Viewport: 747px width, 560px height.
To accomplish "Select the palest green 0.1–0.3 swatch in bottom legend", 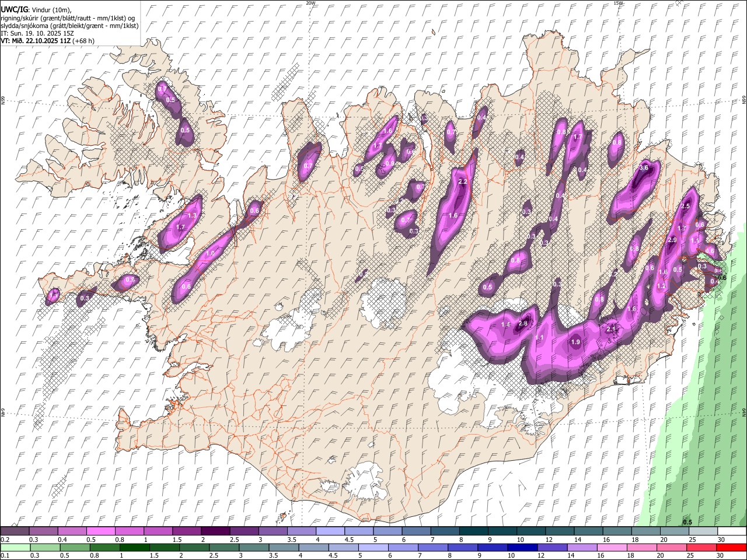I will coord(15,547).
